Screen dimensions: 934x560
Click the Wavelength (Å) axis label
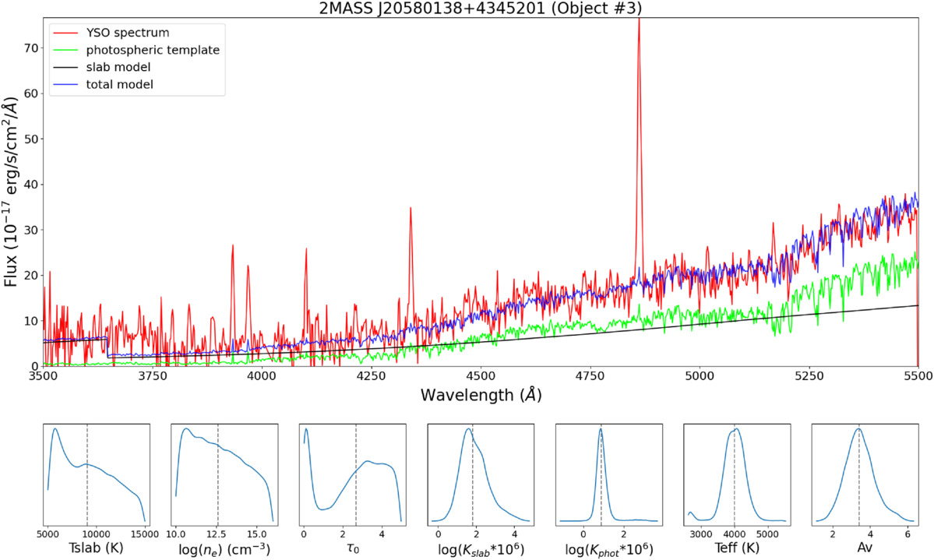481,395
